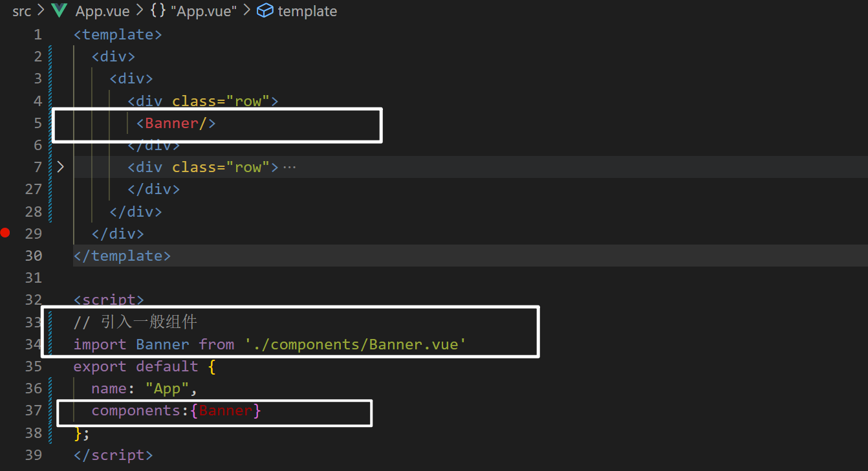Click the opening script tag on line 32

(x=109, y=300)
